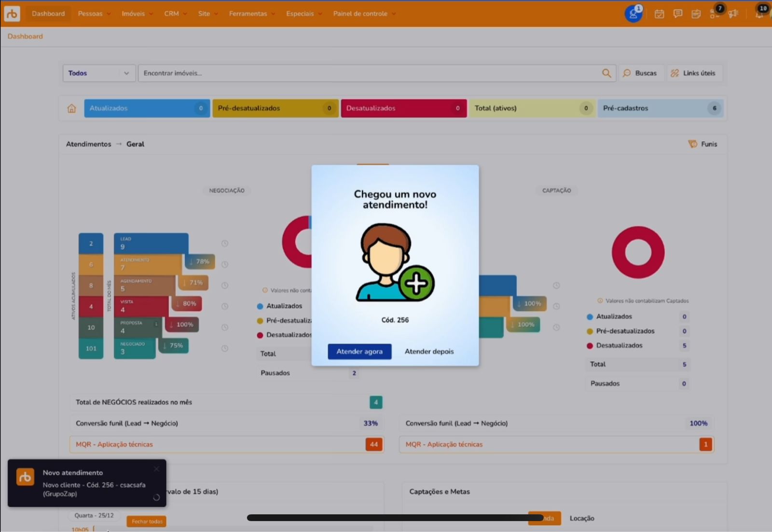The height and width of the screenshot is (532, 772).
Task: Expand the Todos filter dropdown
Action: pyautogui.click(x=99, y=73)
